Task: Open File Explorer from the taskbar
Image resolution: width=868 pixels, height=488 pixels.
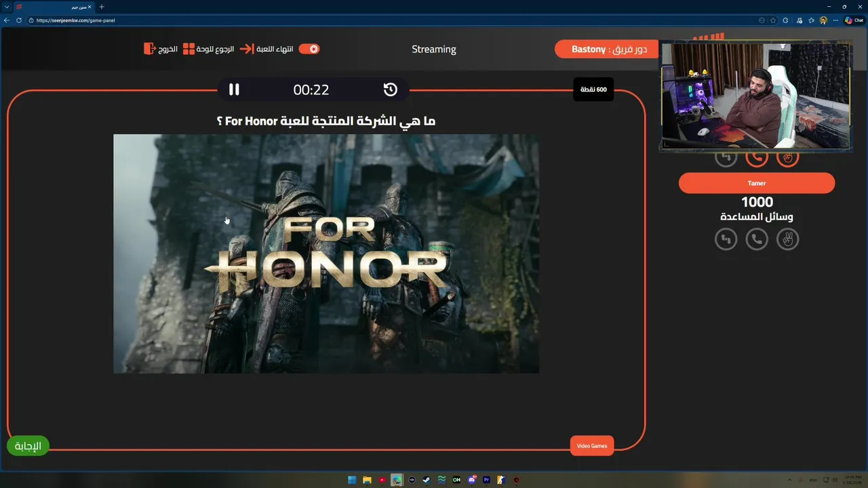Action: click(367, 480)
